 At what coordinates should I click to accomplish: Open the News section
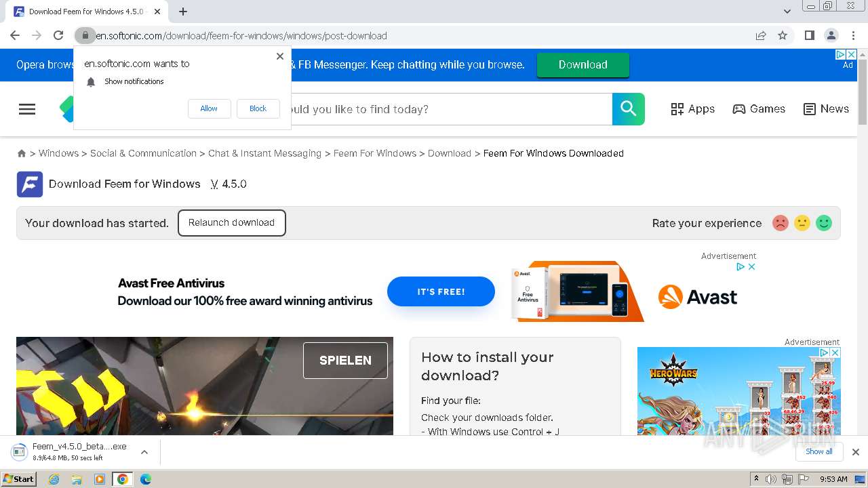point(826,109)
